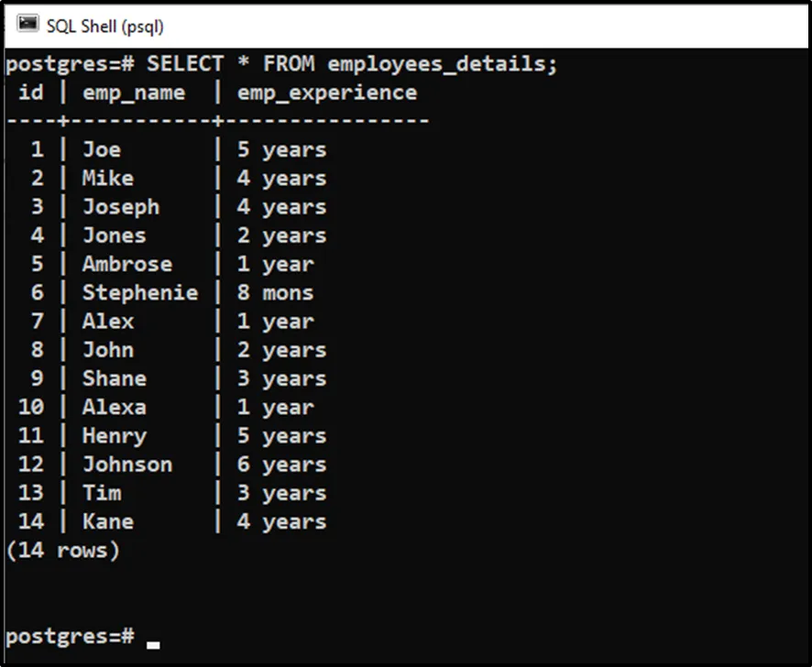Click the 6 years experience value

[281, 465]
